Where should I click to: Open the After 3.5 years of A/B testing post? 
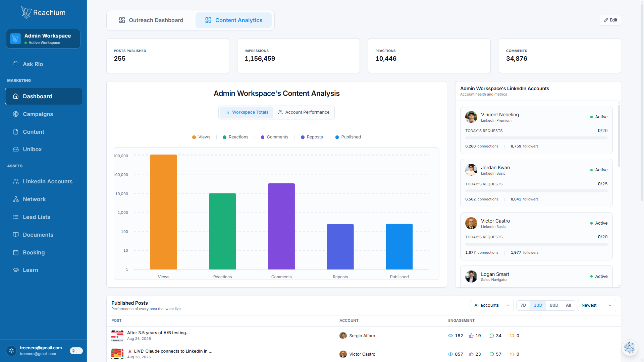tap(158, 333)
